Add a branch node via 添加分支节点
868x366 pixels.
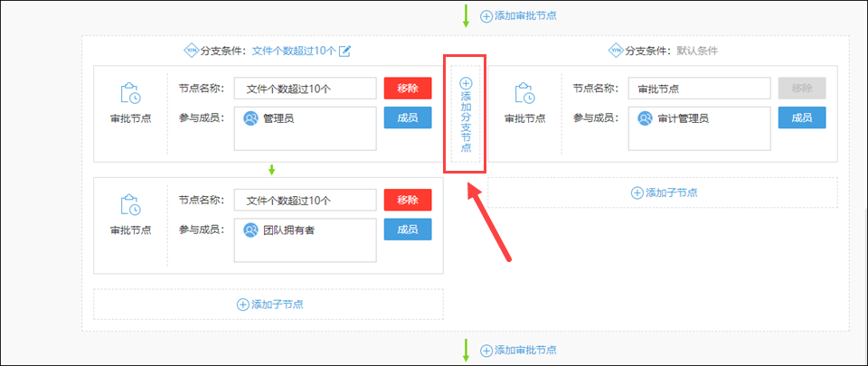click(466, 115)
